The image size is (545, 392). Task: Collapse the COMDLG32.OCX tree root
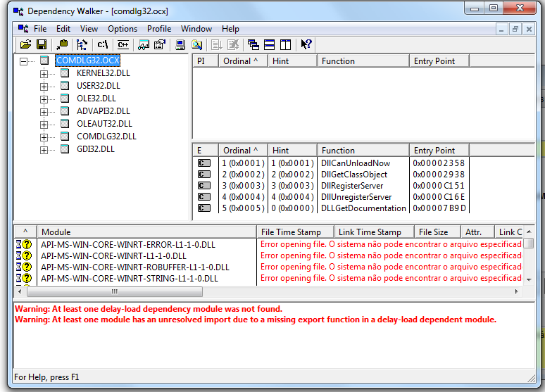23,61
